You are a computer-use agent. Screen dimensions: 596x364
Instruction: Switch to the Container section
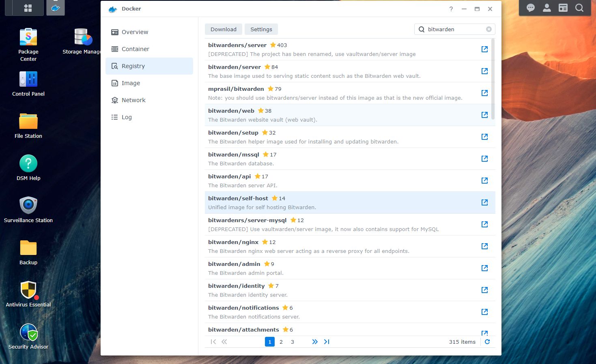pos(149,49)
